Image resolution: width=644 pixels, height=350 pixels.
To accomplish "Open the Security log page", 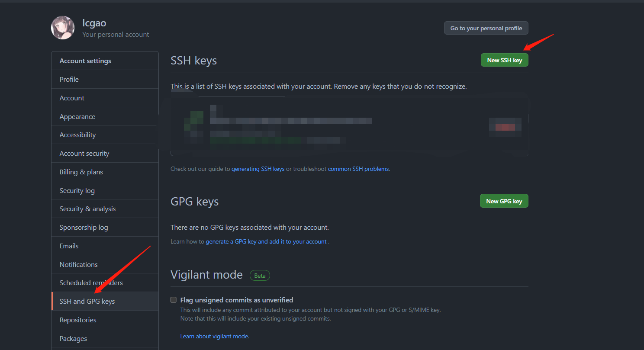I will click(x=105, y=191).
